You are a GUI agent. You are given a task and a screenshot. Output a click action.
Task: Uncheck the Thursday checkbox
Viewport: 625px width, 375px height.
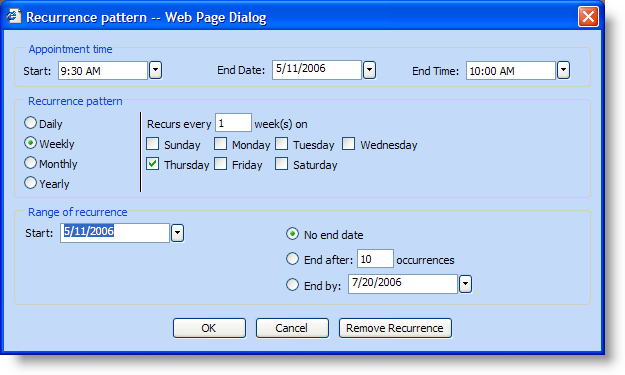click(x=152, y=164)
